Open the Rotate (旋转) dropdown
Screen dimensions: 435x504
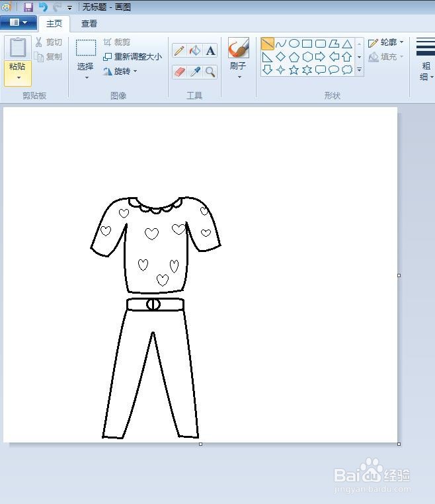point(120,71)
